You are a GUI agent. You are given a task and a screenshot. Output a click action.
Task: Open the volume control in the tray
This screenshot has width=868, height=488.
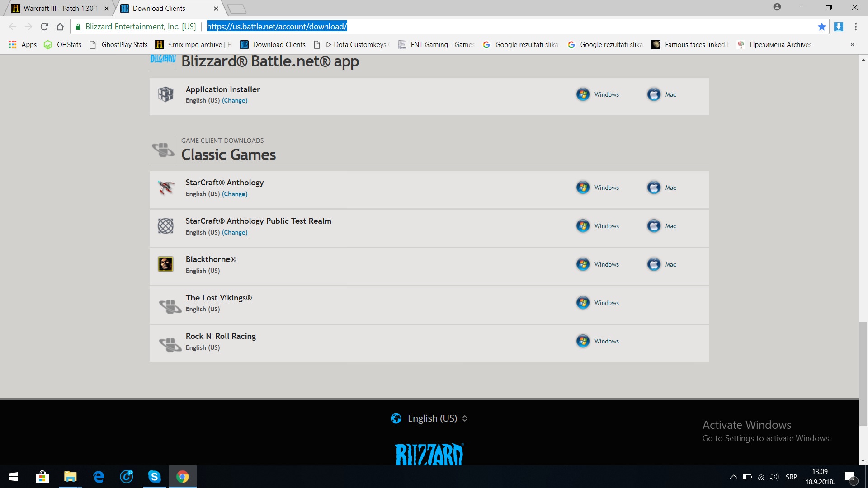pos(774,477)
